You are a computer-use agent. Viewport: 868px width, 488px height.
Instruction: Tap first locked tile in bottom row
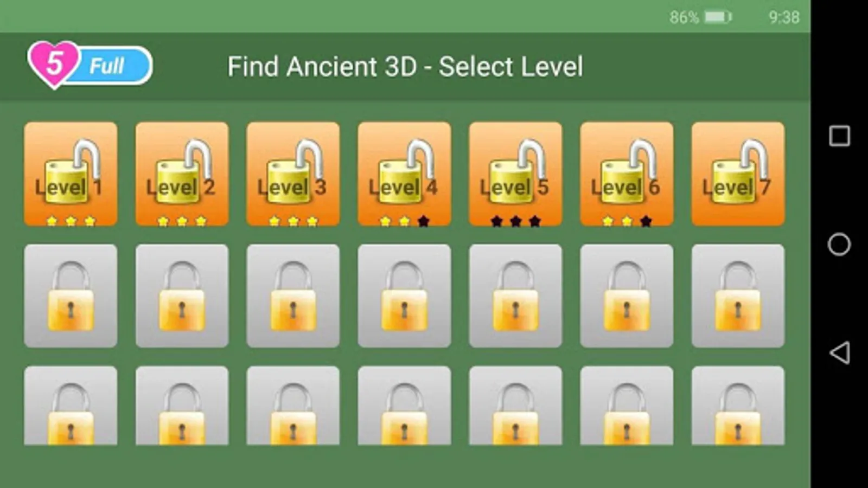71,406
